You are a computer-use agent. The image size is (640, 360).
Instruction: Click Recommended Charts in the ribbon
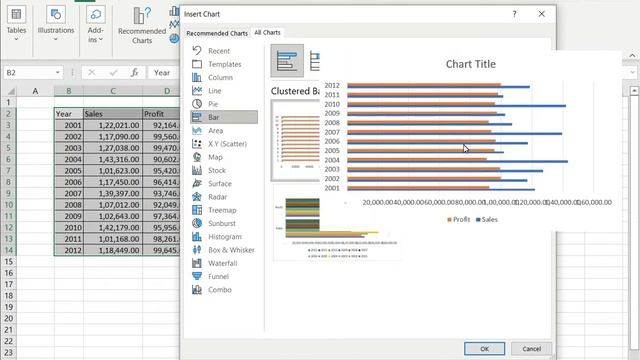click(142, 25)
